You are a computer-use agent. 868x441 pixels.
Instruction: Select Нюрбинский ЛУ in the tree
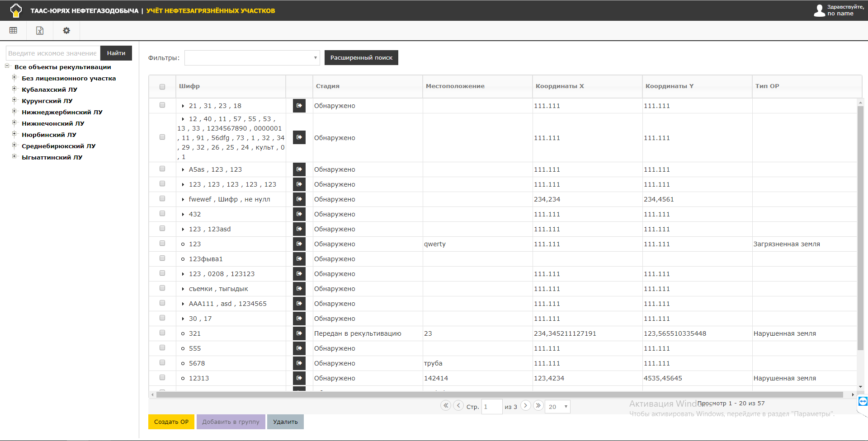click(x=49, y=135)
